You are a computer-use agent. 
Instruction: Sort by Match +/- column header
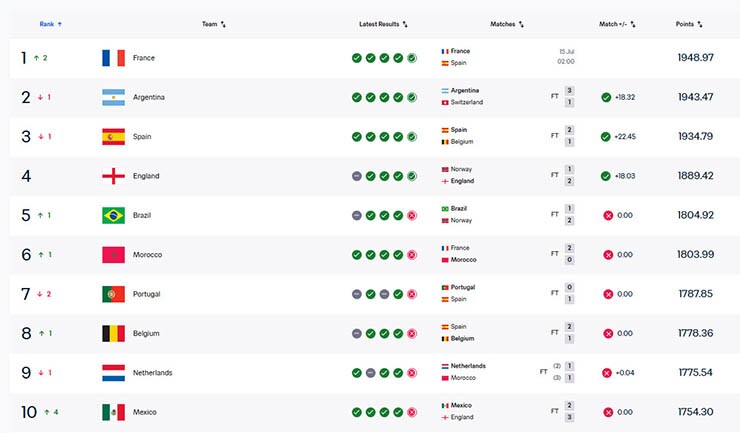coord(617,24)
